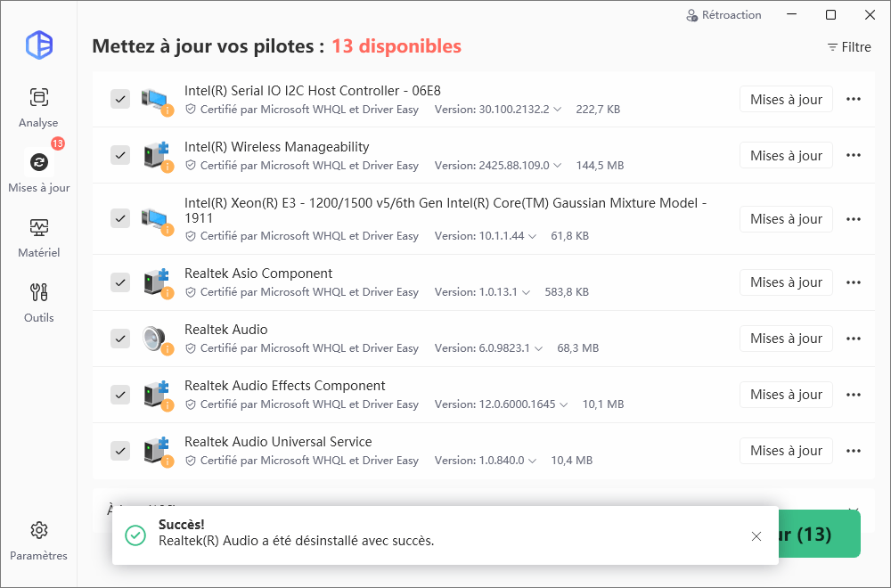Click WHQL certification shield for Realtek Audio

click(191, 348)
